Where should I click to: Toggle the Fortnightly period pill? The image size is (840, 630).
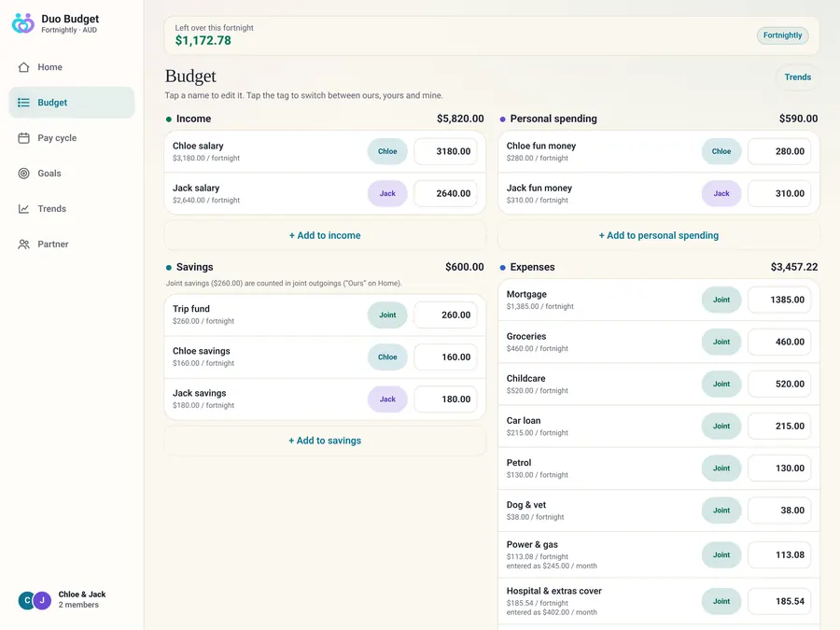tap(782, 35)
